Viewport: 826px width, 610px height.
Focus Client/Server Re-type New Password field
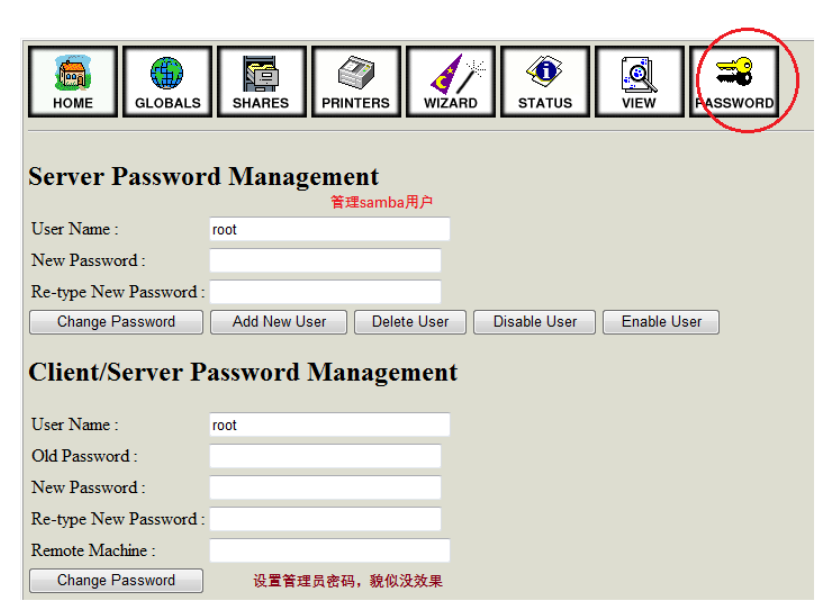tap(325, 519)
